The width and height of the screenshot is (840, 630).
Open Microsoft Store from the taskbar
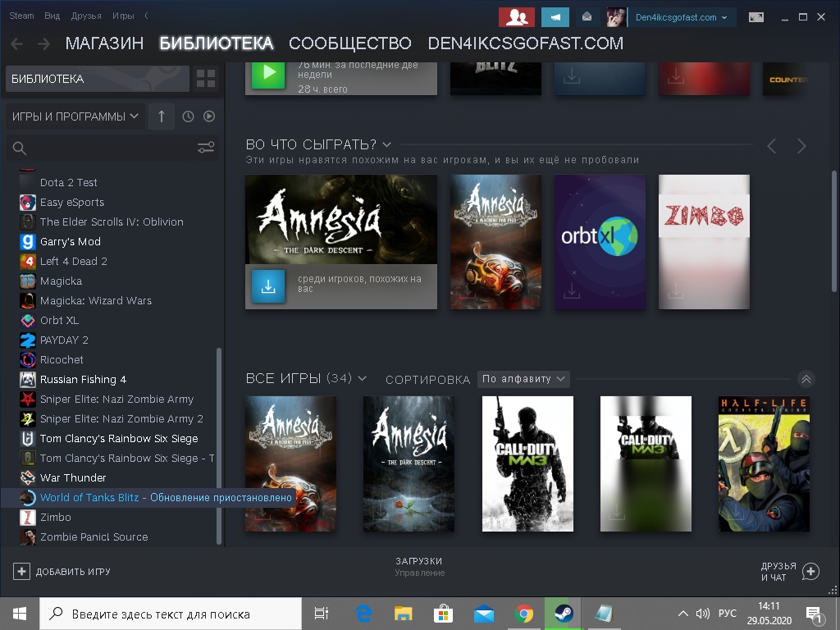coord(444,614)
